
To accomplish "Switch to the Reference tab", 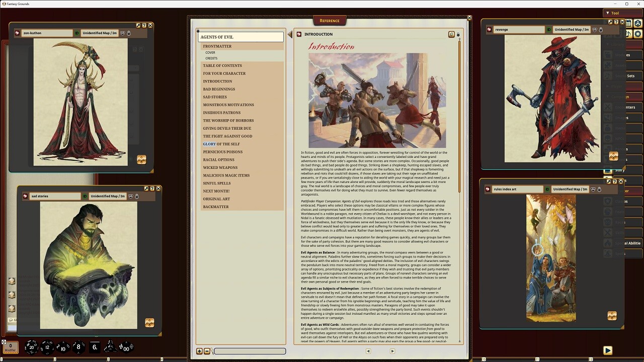I will click(x=330, y=20).
